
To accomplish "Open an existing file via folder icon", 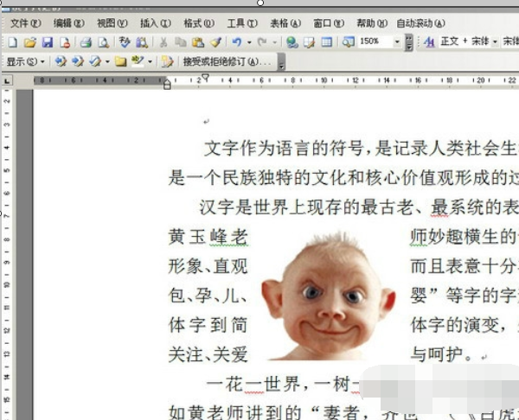I will [29, 42].
